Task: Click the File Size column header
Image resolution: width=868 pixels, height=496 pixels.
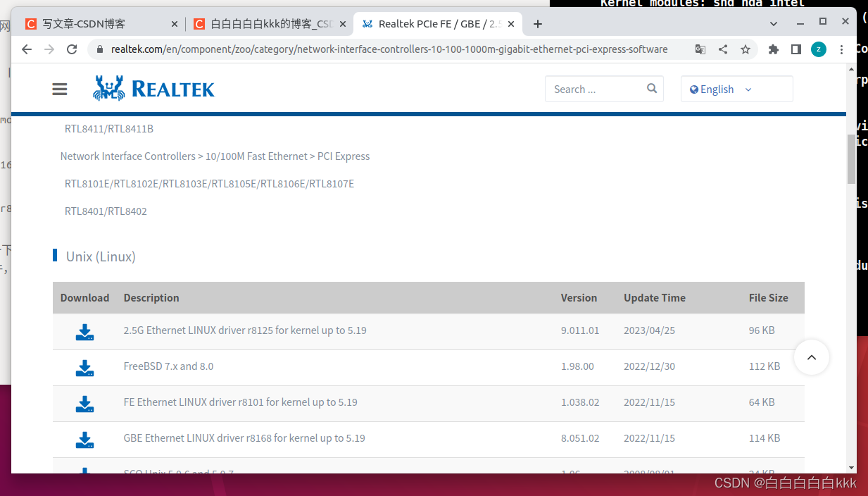Action: [x=769, y=298]
